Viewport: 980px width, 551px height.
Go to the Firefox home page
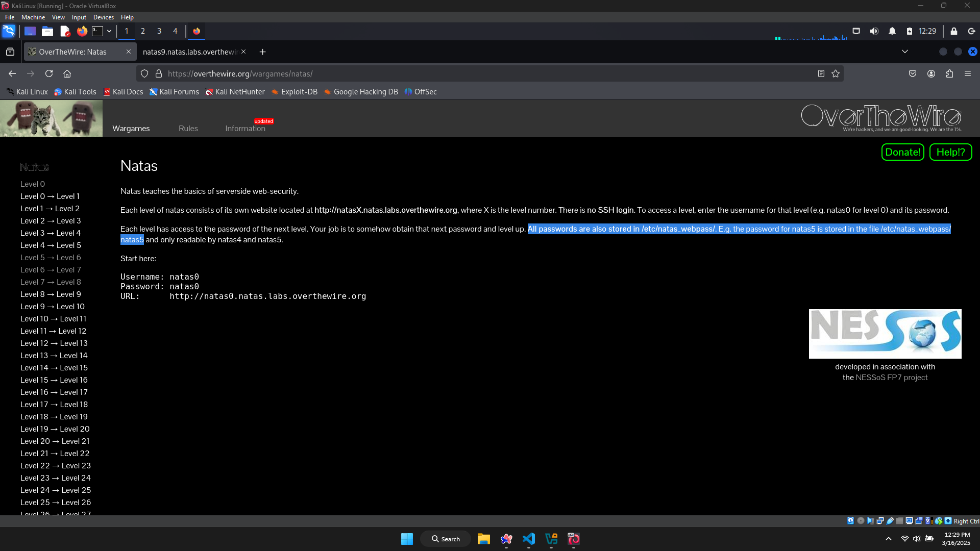coord(67,73)
